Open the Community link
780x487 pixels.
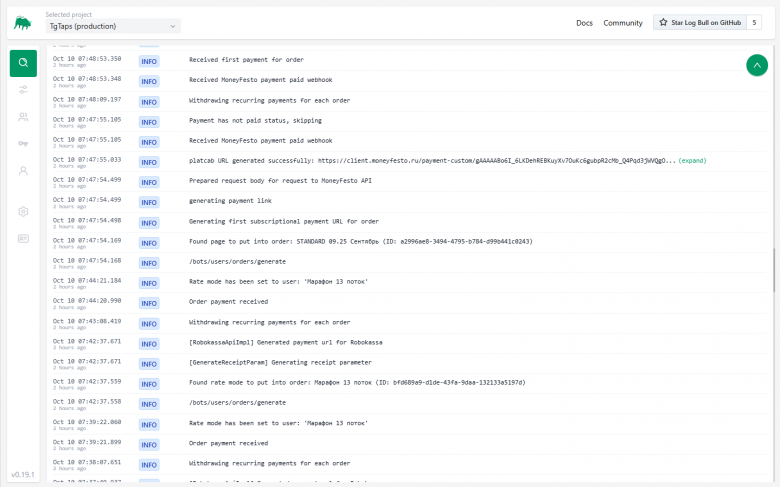coord(622,22)
